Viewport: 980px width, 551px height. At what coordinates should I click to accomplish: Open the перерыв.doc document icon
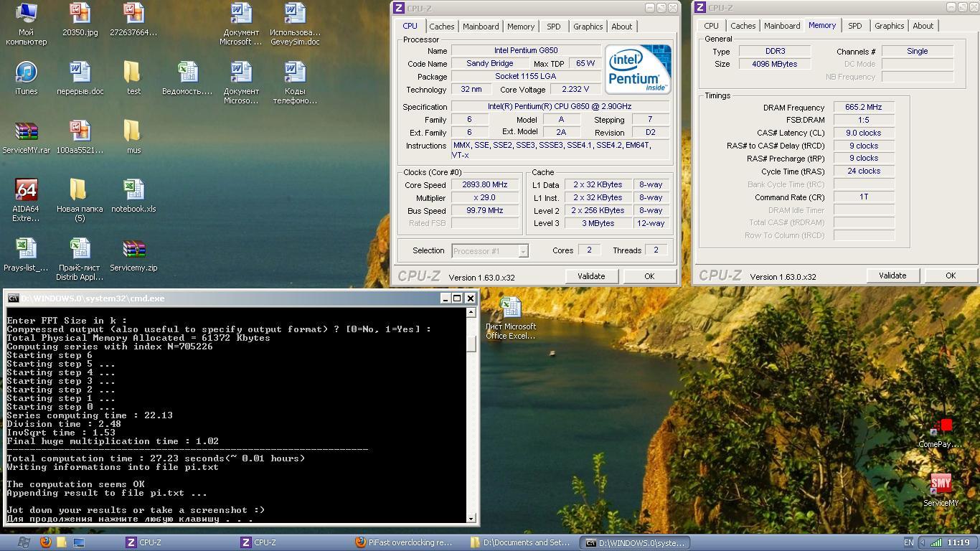(80, 72)
